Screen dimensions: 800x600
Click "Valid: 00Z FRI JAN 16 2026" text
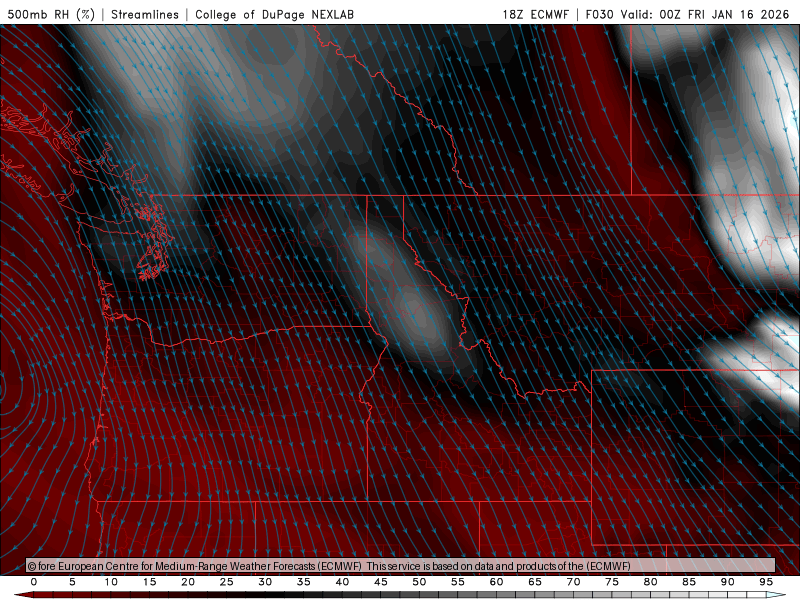[705, 14]
